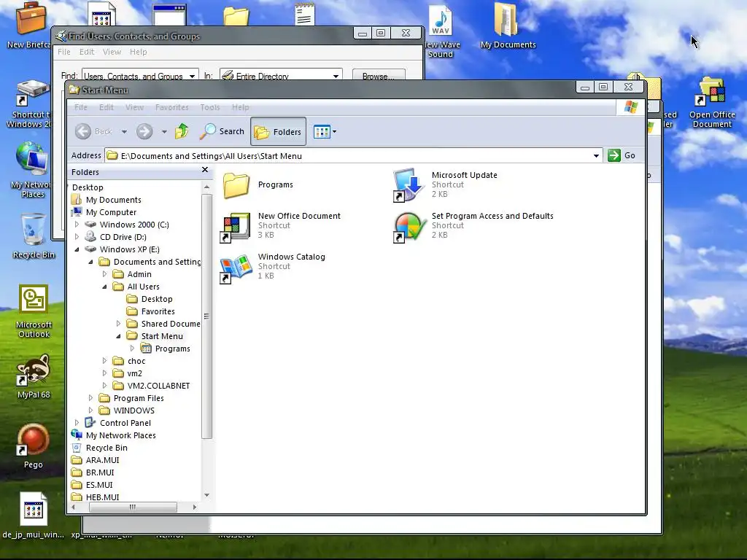747x560 pixels.
Task: Collapse Start Menu tree node
Action: (x=118, y=335)
